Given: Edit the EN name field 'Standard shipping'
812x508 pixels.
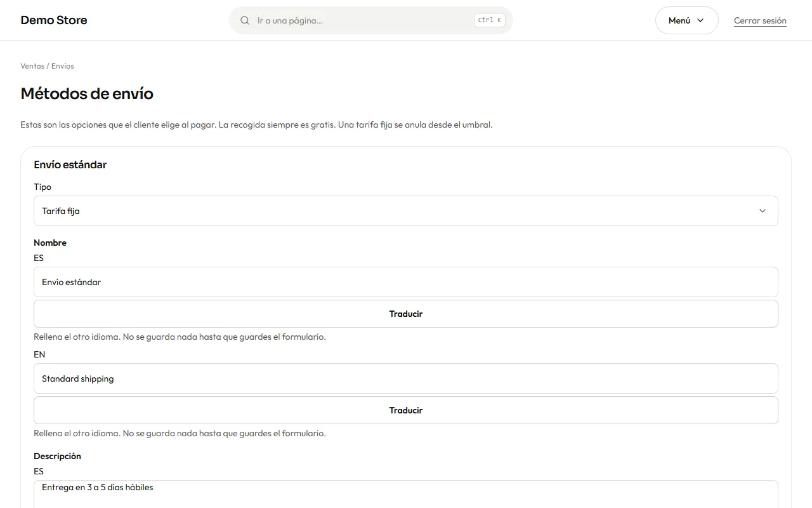Looking at the screenshot, I should (x=406, y=378).
